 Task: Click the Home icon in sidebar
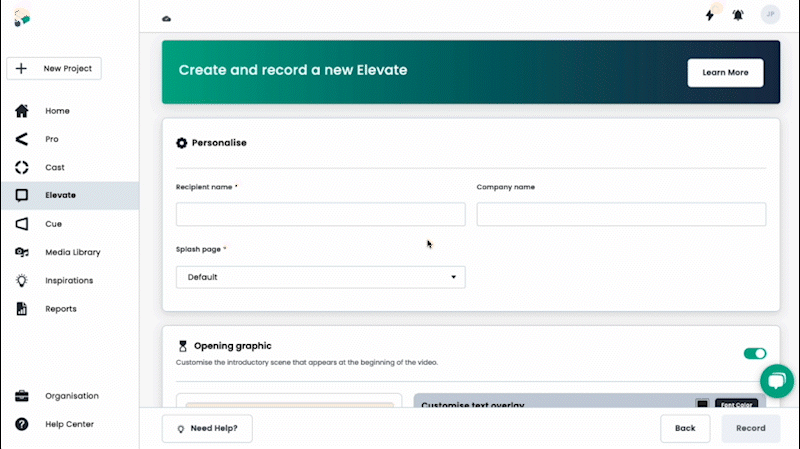(21, 111)
